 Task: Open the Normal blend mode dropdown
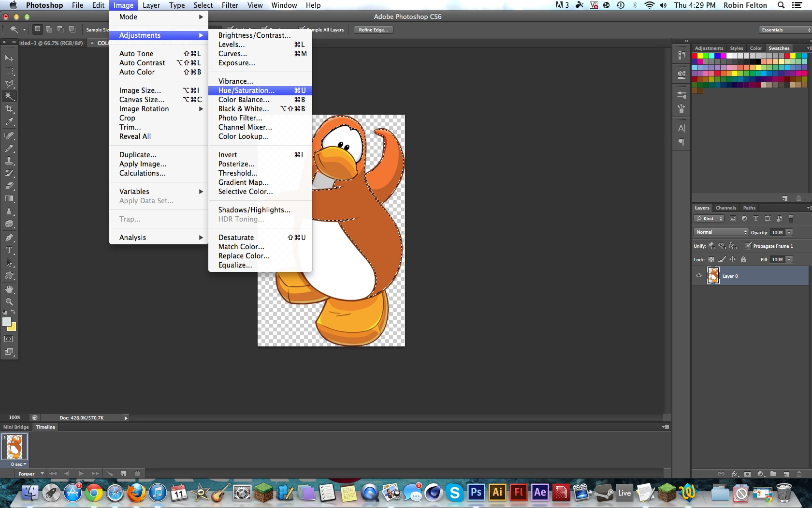(x=721, y=232)
